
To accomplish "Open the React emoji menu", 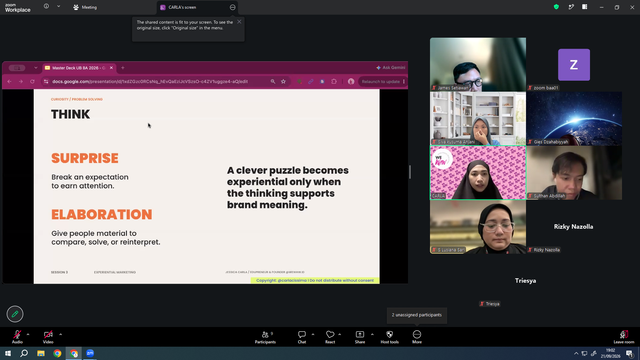I will click(330, 337).
